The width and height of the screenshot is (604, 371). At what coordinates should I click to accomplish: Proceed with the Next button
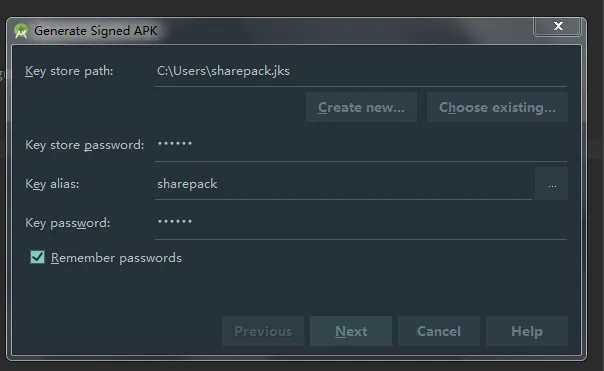pos(351,331)
